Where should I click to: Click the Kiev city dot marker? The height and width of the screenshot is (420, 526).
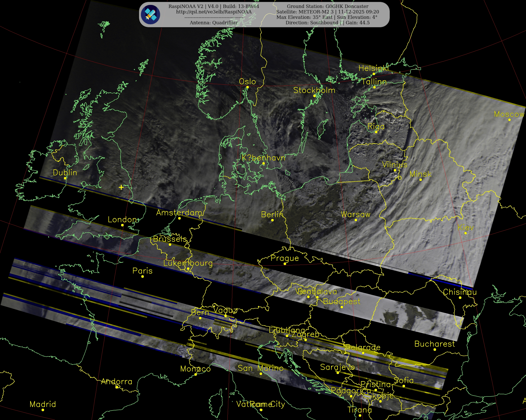point(465,233)
